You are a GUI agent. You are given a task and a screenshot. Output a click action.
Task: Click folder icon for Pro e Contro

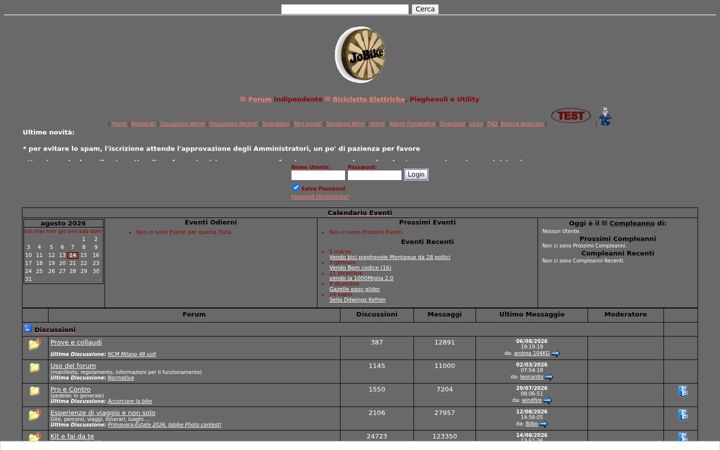coord(34,391)
